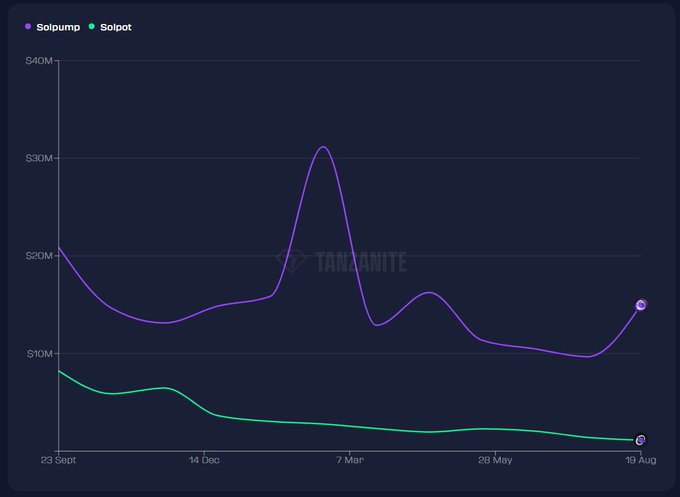
Task: Select the Solpump endpoint marker at 19 Aug
Action: (641, 305)
